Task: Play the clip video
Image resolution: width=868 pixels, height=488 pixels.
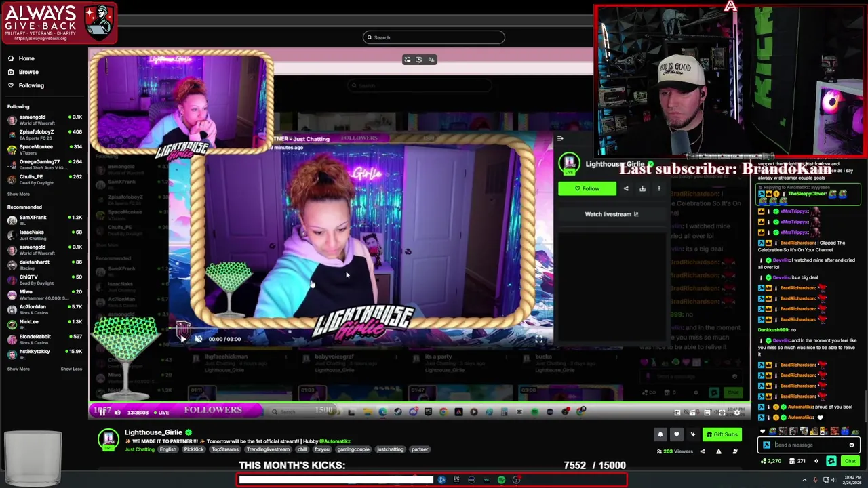Action: (x=182, y=339)
